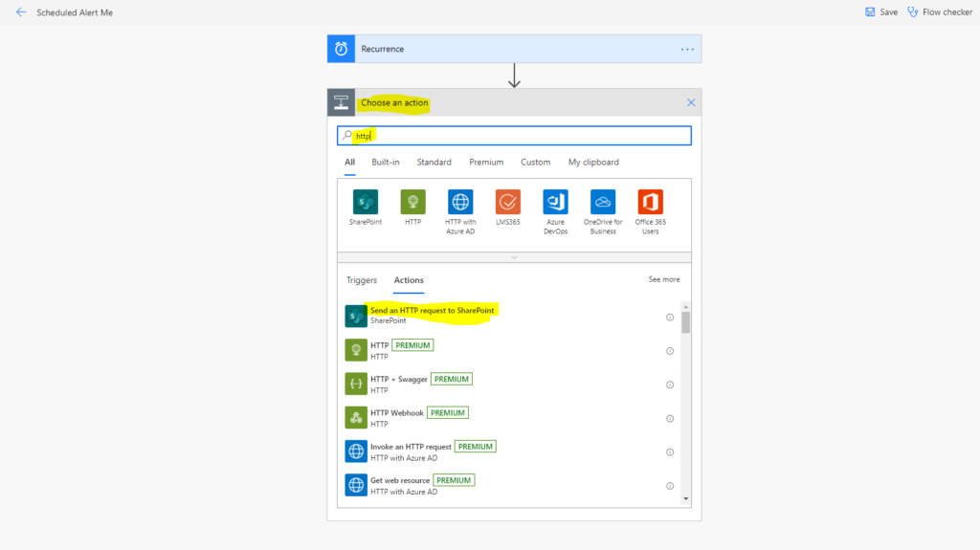Open the Recurrence step ellipsis menu
980x550 pixels.
coord(687,49)
